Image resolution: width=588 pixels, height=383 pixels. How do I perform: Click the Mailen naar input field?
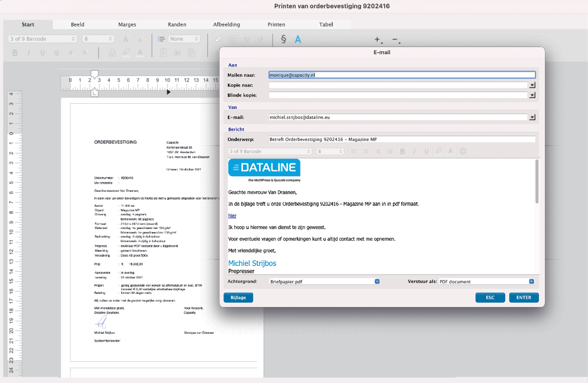tap(402, 75)
